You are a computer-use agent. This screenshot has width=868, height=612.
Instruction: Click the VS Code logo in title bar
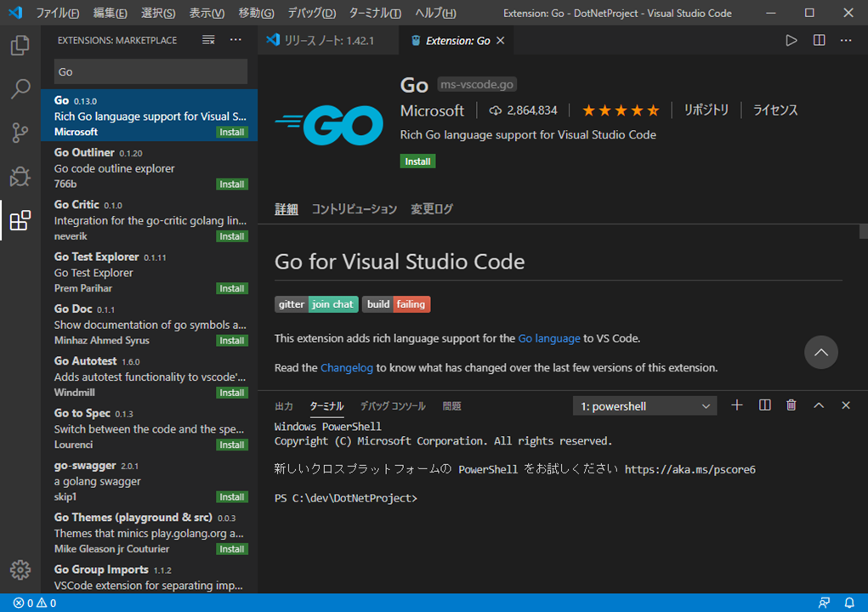click(15, 12)
